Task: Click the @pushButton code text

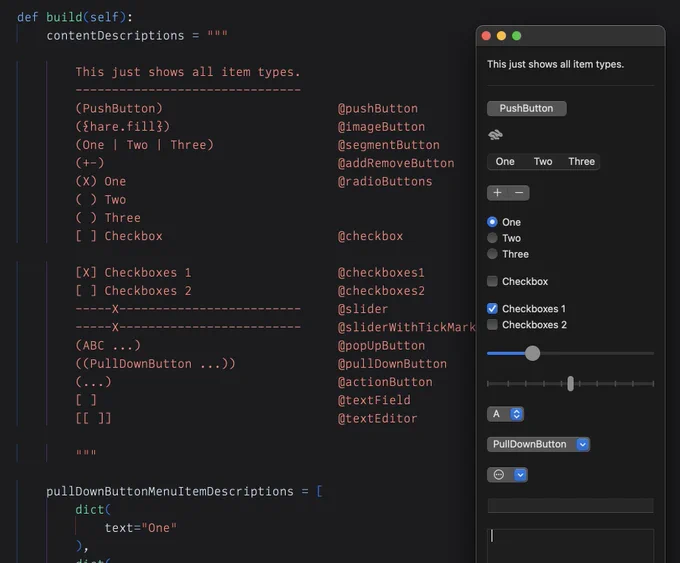Action: [x=378, y=108]
